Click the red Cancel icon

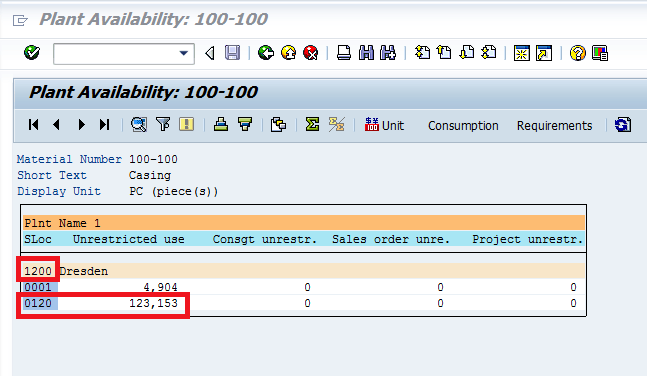point(311,53)
